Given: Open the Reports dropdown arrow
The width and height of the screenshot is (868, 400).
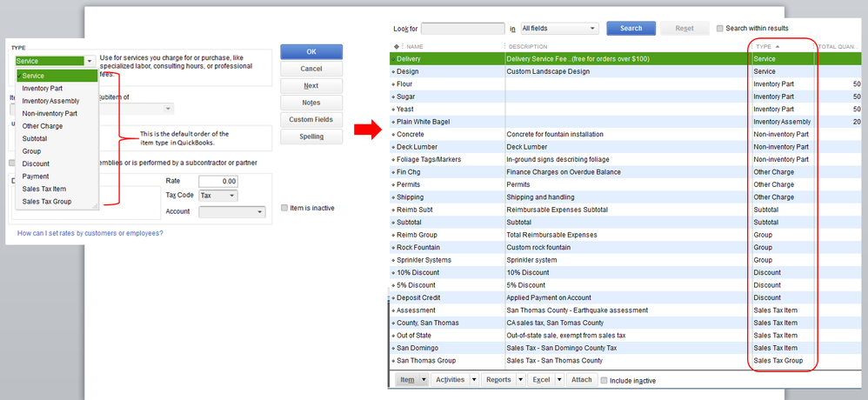Looking at the screenshot, I should coord(520,380).
